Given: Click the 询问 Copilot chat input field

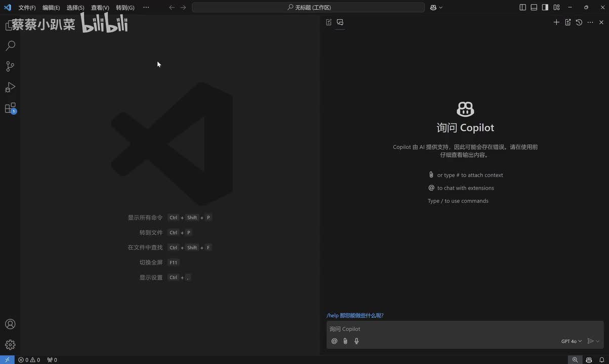Looking at the screenshot, I should click(465, 329).
